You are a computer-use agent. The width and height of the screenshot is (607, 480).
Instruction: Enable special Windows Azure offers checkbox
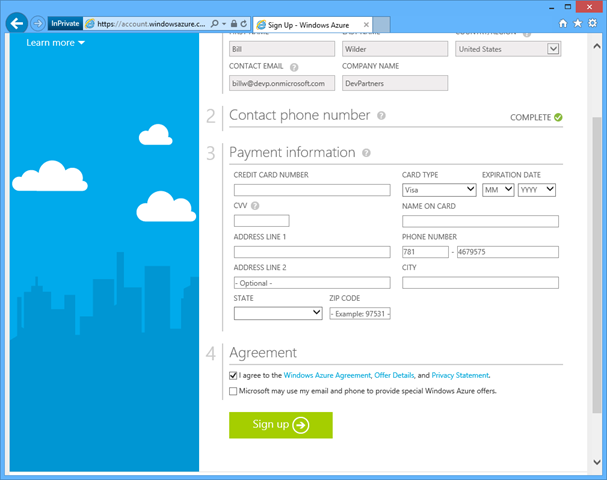tap(234, 391)
